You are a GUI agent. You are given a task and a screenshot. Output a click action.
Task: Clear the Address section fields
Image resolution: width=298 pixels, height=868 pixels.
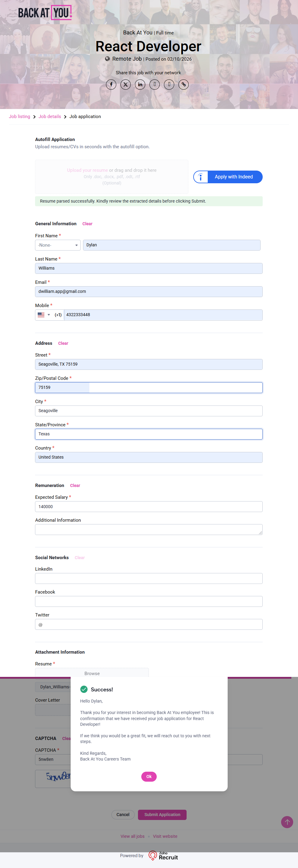tap(63, 343)
